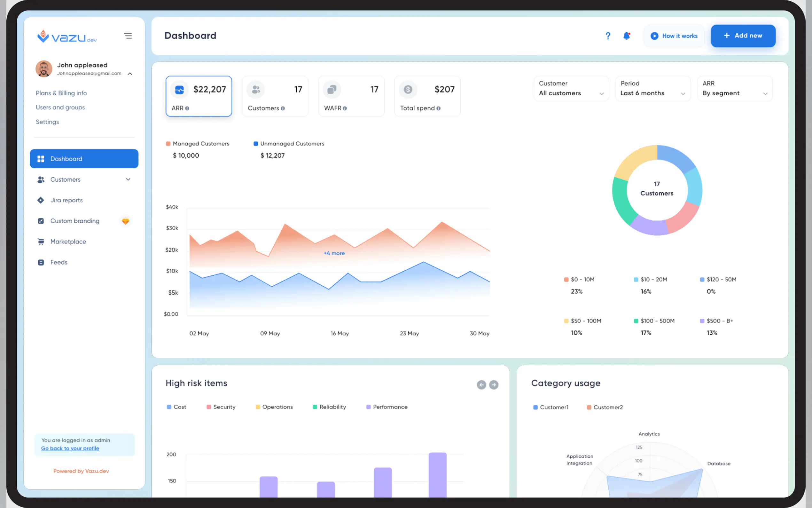Image resolution: width=812 pixels, height=508 pixels.
Task: Click the Vazu dev logo
Action: pos(67,36)
